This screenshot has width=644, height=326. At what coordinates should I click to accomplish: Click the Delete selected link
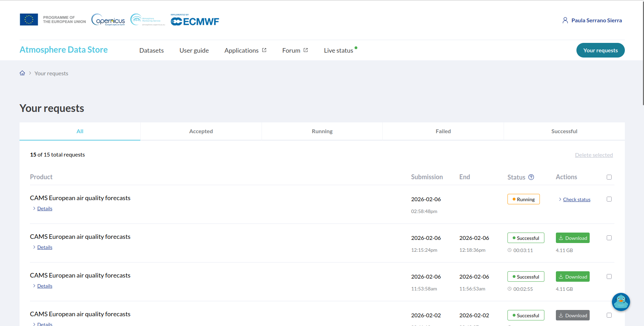coord(594,155)
